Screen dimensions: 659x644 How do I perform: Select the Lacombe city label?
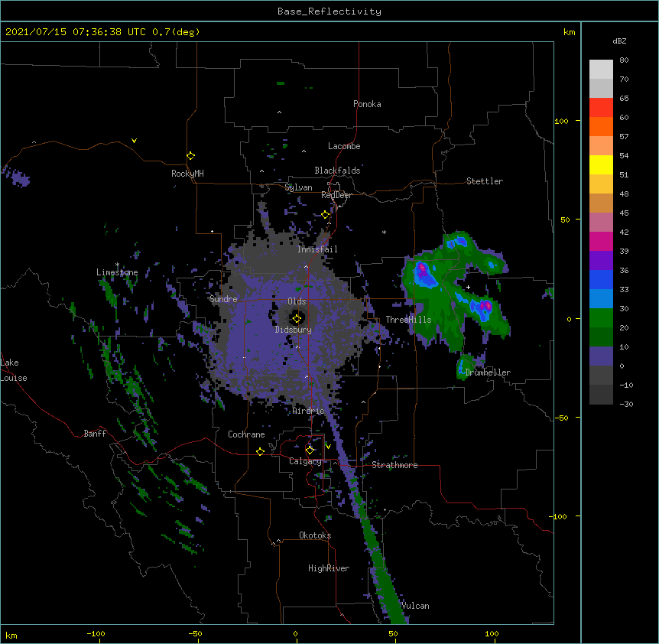tap(344, 146)
